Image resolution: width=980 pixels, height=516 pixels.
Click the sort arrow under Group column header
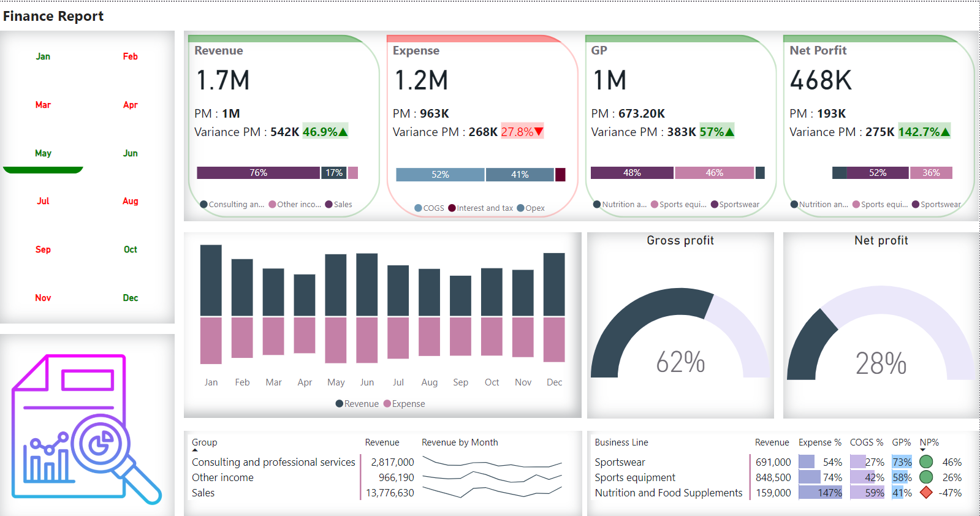(195, 450)
